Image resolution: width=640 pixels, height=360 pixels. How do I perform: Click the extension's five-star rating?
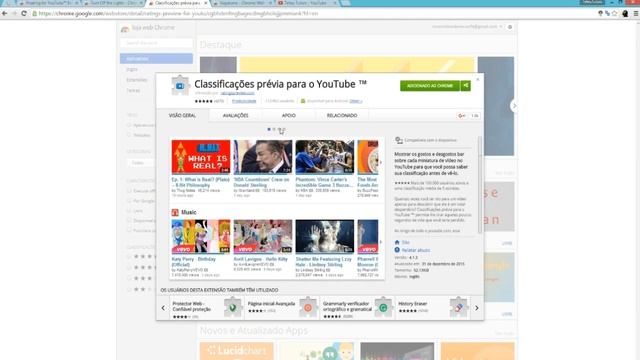[x=204, y=101]
